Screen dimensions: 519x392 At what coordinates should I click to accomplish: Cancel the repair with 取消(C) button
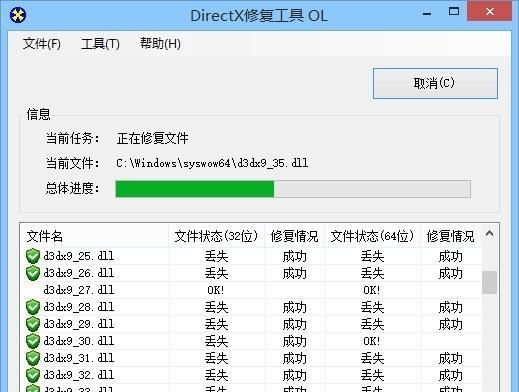tap(435, 83)
